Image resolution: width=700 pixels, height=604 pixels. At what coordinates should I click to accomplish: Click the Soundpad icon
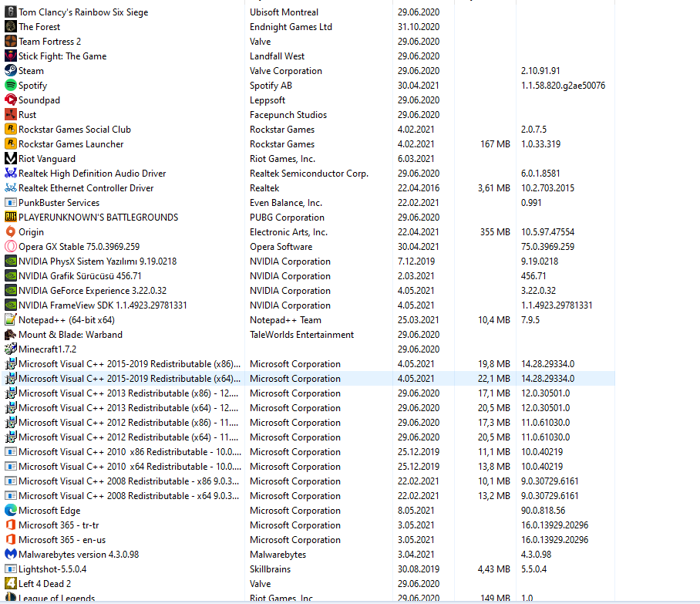[x=11, y=100]
